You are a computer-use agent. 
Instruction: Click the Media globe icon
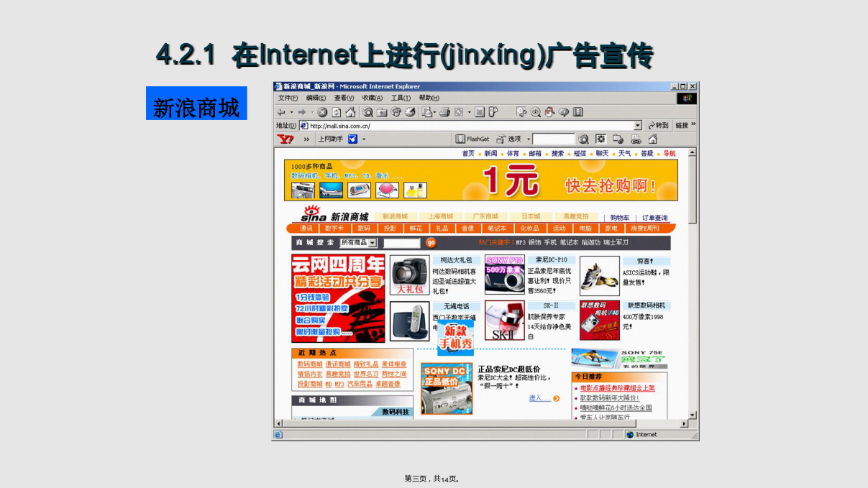396,112
